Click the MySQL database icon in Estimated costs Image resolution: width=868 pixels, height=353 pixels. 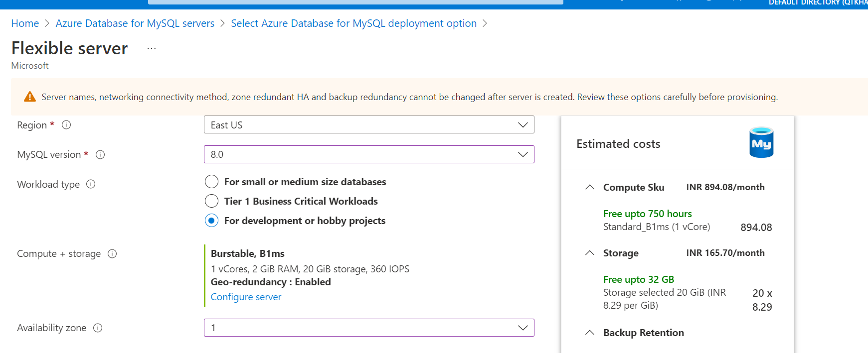coord(761,142)
